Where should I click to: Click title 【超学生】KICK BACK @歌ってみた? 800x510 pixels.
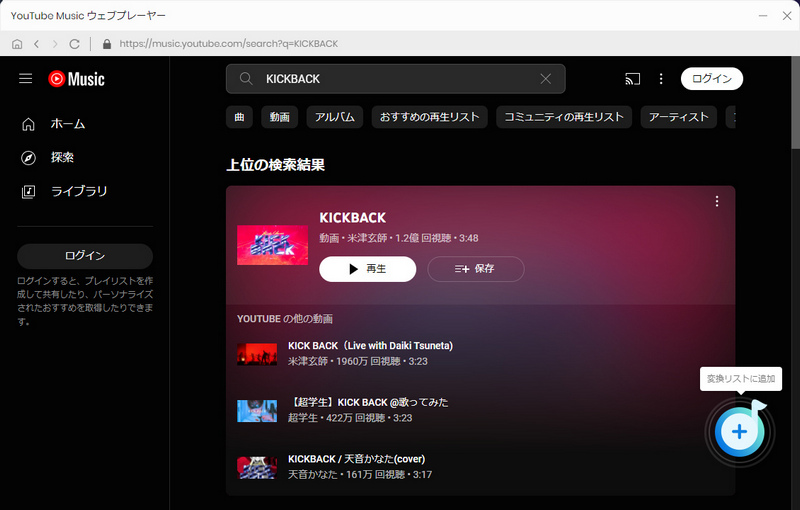pyautogui.click(x=368, y=402)
